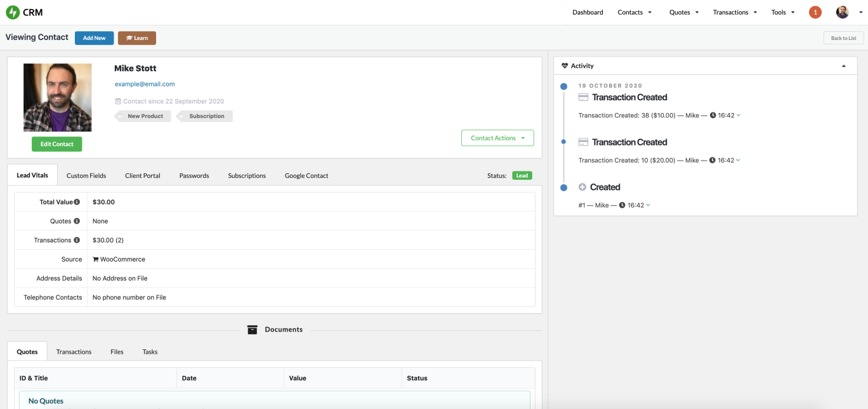Expand details chevron for transaction 38 log
This screenshot has width=868, height=409.
click(739, 116)
